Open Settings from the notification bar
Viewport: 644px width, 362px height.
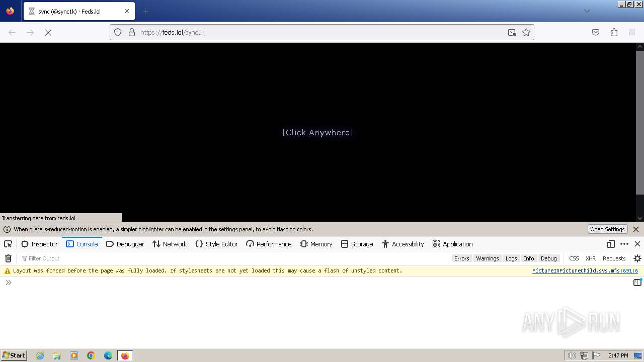(x=607, y=229)
